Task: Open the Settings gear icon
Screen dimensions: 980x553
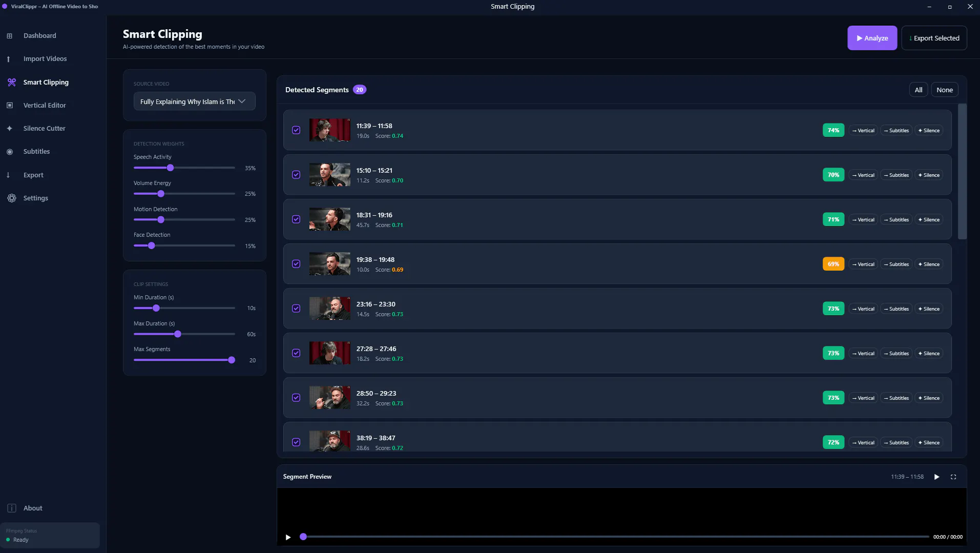Action: coord(11,198)
